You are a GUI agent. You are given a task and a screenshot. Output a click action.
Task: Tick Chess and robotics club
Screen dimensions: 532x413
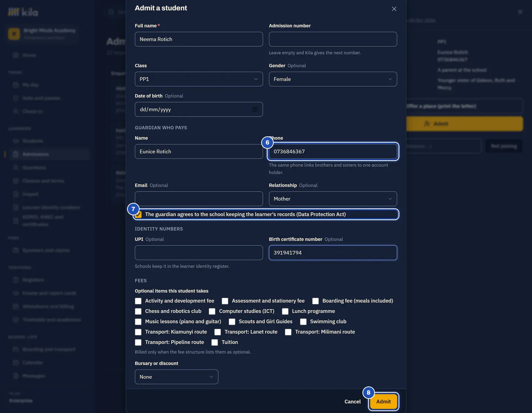[x=138, y=311]
